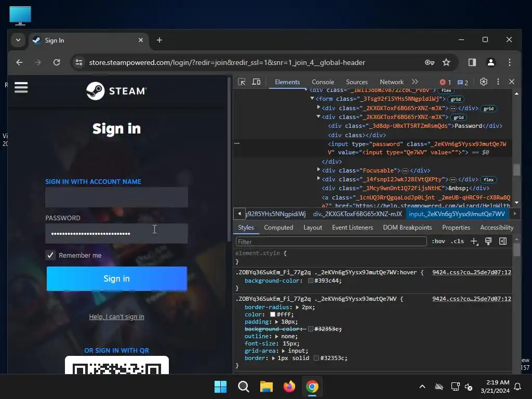
Task: Open the Steam hamburger menu
Action: pyautogui.click(x=21, y=87)
